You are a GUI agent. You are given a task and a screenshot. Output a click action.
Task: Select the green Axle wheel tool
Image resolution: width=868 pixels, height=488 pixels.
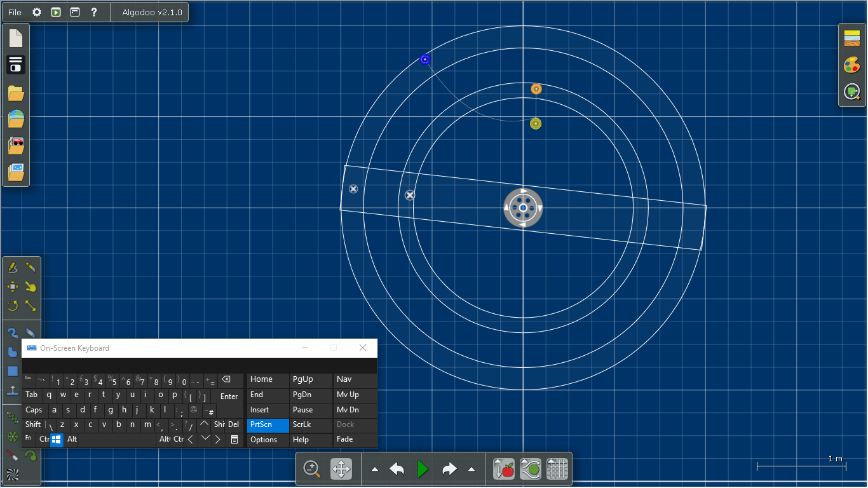coord(13,437)
